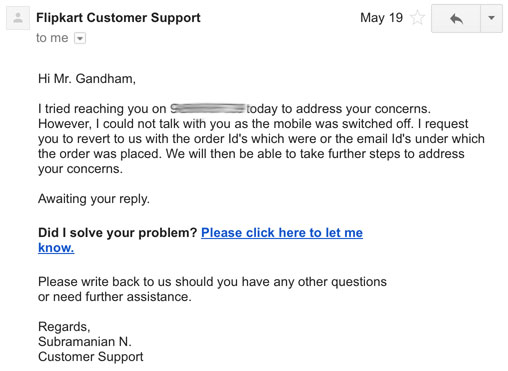The width and height of the screenshot is (508, 371).
Task: Open more options arrow beside Reply
Action: click(x=491, y=18)
